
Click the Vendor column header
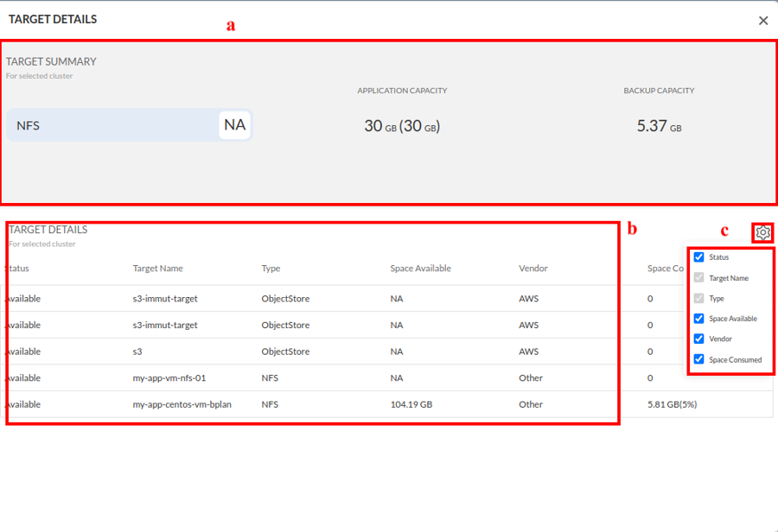pos(533,269)
